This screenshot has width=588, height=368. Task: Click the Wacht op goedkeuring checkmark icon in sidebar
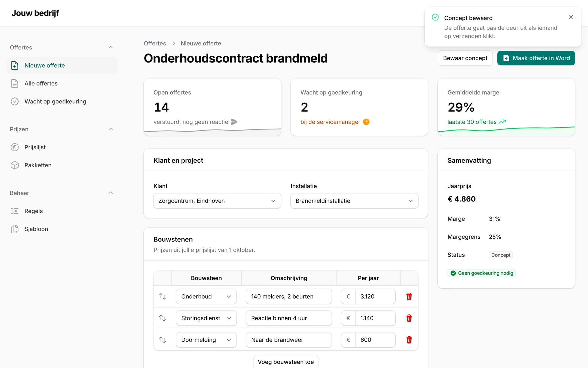(x=15, y=101)
